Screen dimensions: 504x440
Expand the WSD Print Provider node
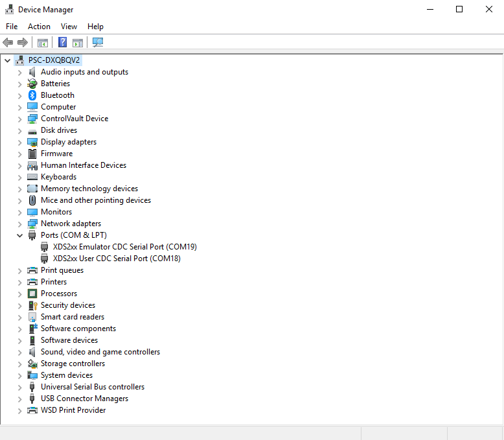coord(19,411)
